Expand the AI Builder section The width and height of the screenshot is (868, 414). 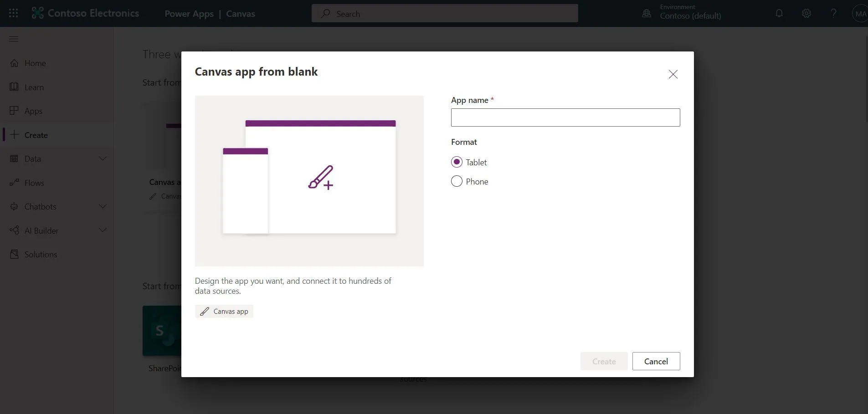(103, 230)
